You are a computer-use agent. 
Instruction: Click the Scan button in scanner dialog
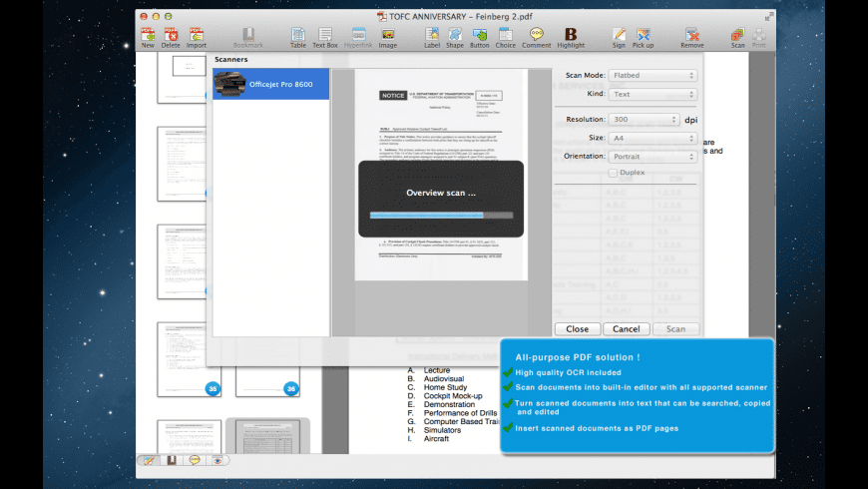[x=675, y=329]
